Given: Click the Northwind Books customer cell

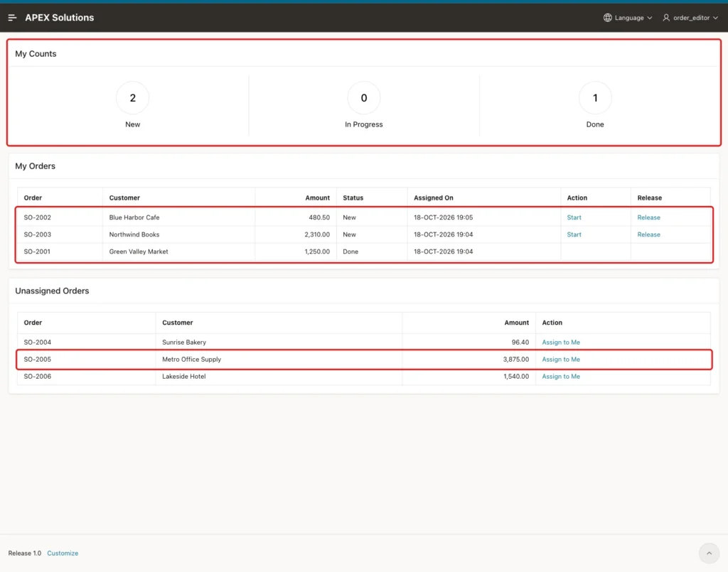Looking at the screenshot, I should pyautogui.click(x=134, y=234).
